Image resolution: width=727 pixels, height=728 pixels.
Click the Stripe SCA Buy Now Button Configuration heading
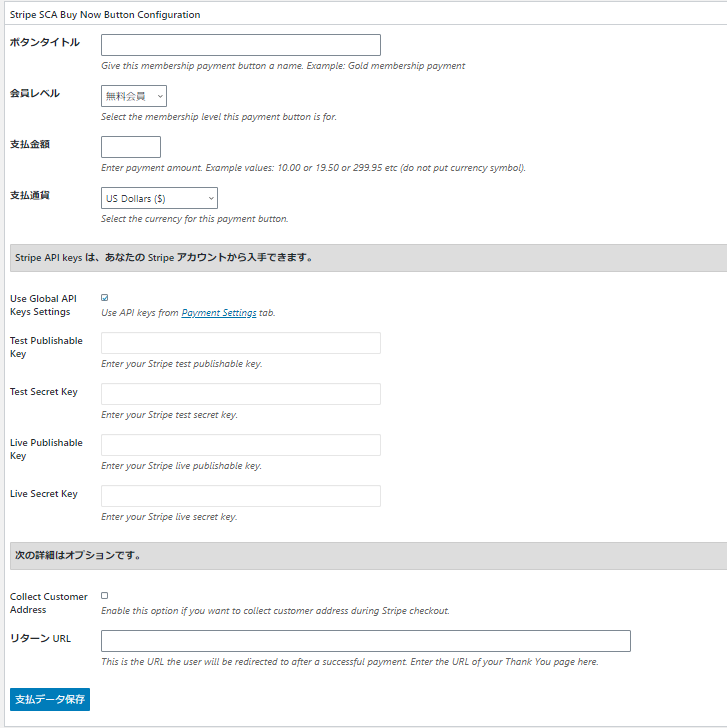tap(105, 15)
